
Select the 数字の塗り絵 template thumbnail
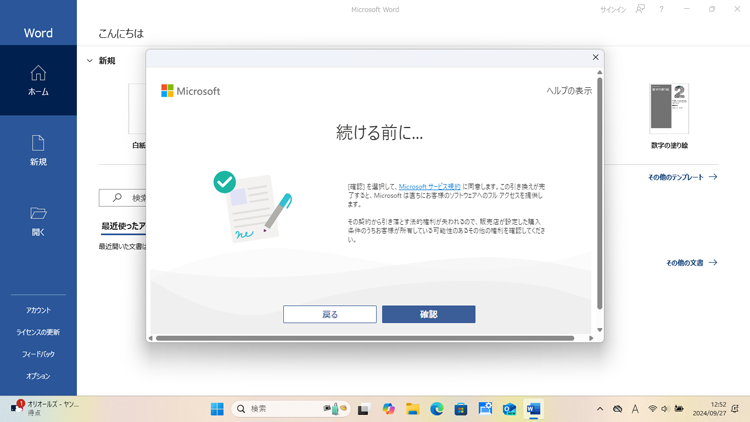[x=669, y=108]
